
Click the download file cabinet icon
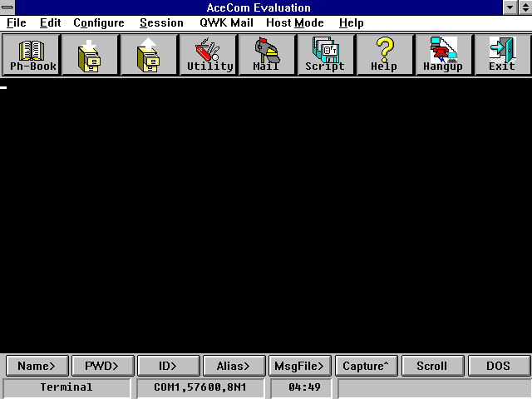(x=90, y=55)
